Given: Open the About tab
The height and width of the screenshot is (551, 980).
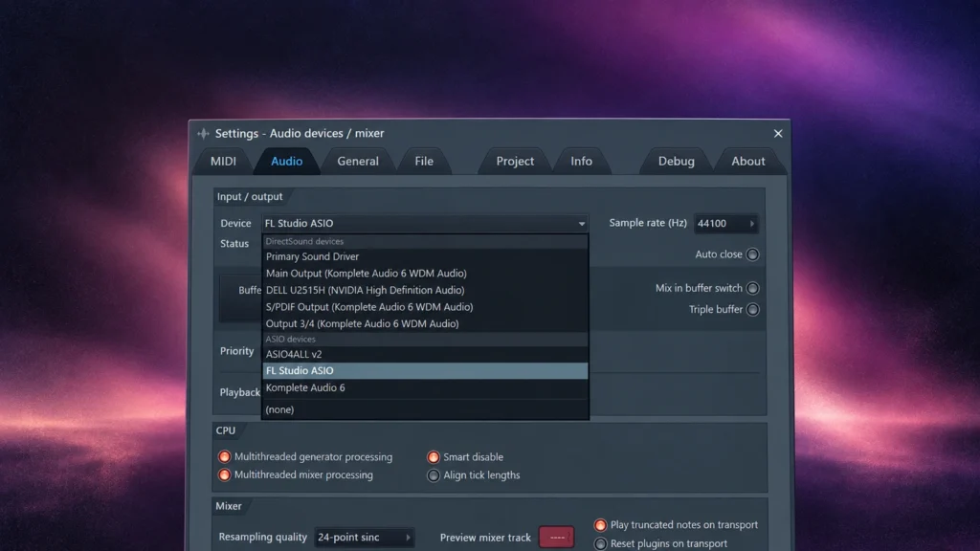Looking at the screenshot, I should 748,161.
